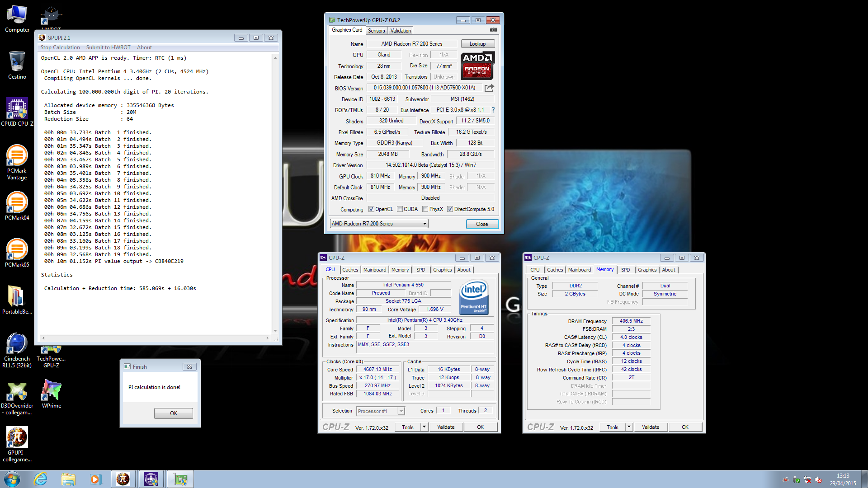Click Stop Calculation menu in GPUPI

coord(60,47)
